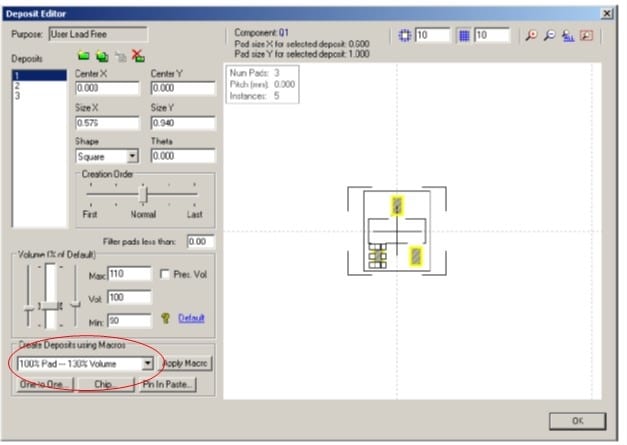
Task: Click the Pin In Paste button
Action: 168,384
